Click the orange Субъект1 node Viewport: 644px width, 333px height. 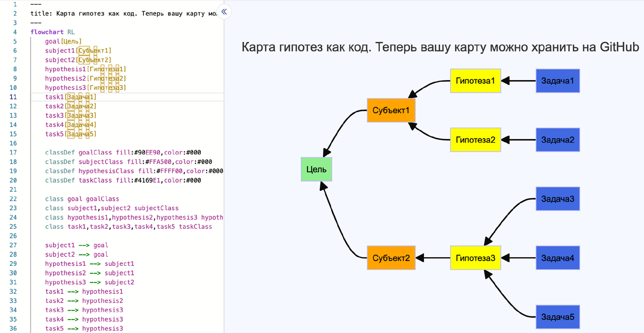tap(391, 110)
